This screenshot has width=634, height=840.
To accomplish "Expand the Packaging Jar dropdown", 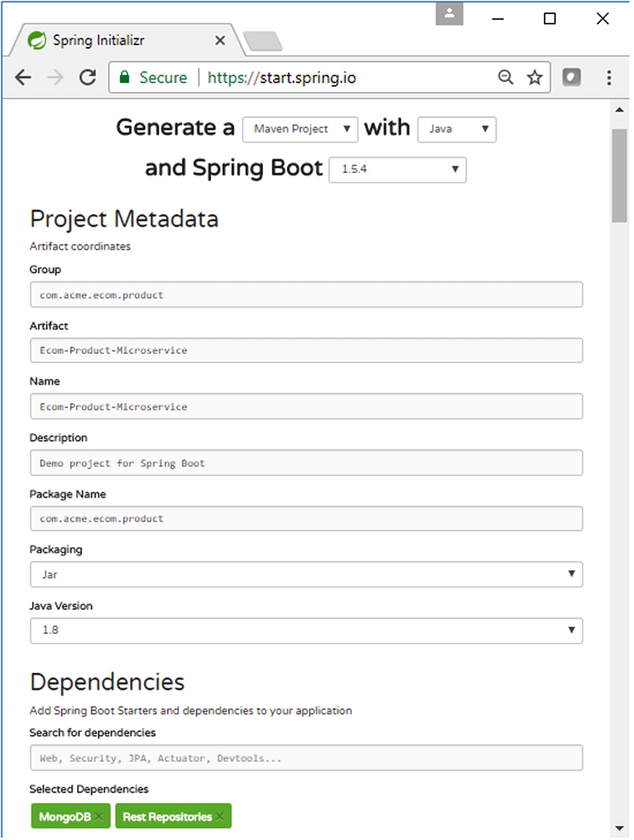I will pos(307,574).
